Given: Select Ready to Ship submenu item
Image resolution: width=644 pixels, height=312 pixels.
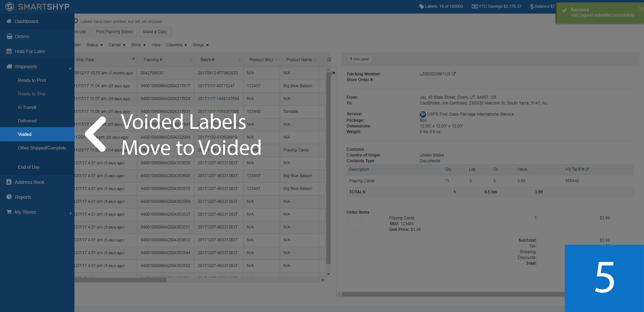Looking at the screenshot, I should pyautogui.click(x=31, y=94).
